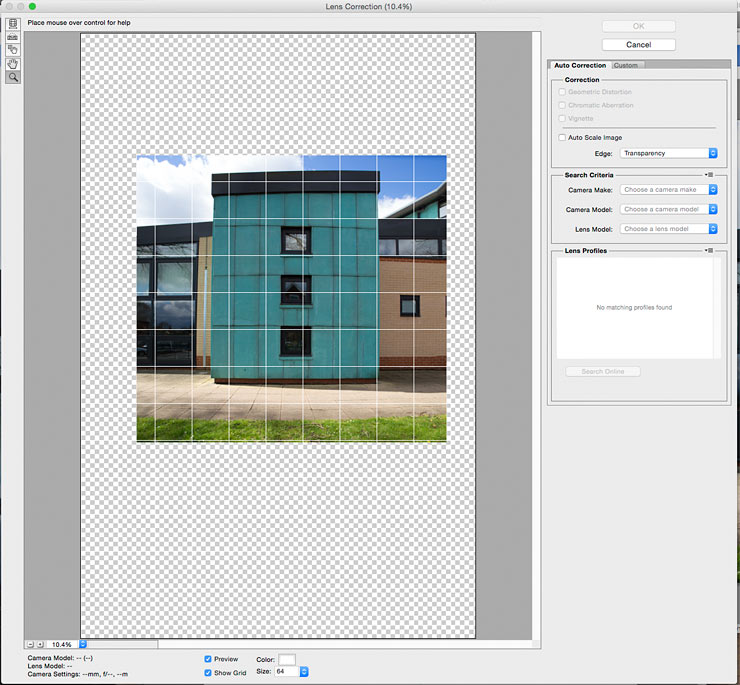The width and height of the screenshot is (740, 685).
Task: Click the Cancel button
Action: coord(639,44)
